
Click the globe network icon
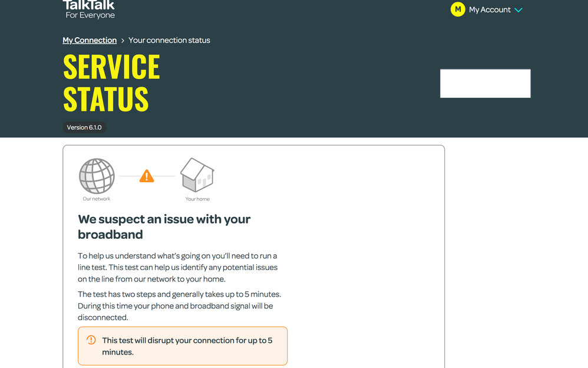97,176
